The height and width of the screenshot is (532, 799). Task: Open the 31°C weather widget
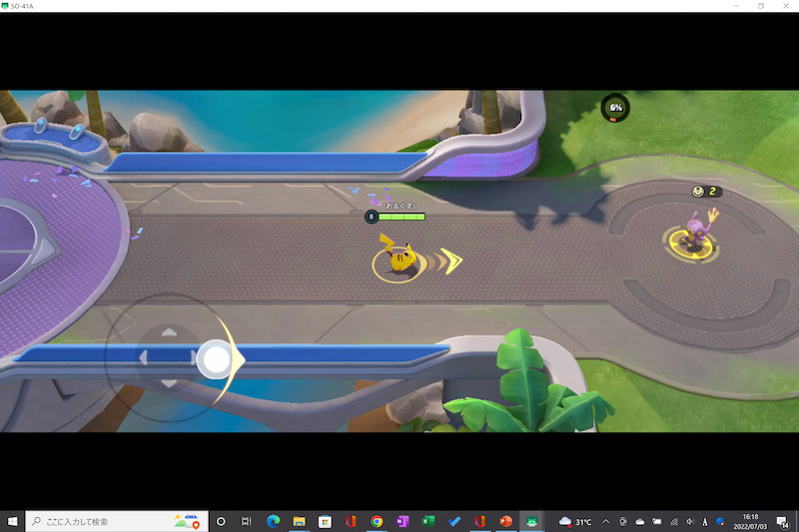tap(576, 521)
